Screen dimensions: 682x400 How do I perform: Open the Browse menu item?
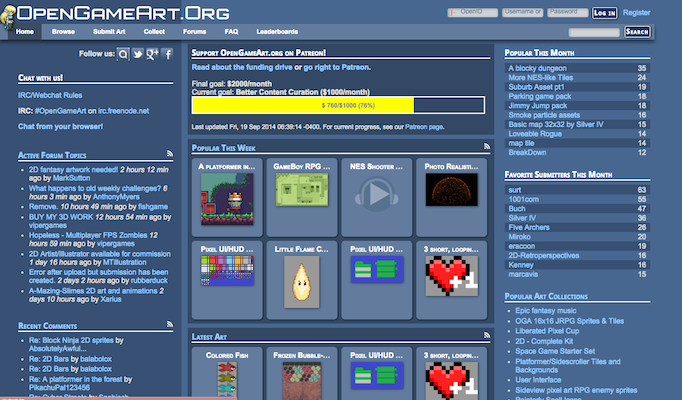[63, 32]
